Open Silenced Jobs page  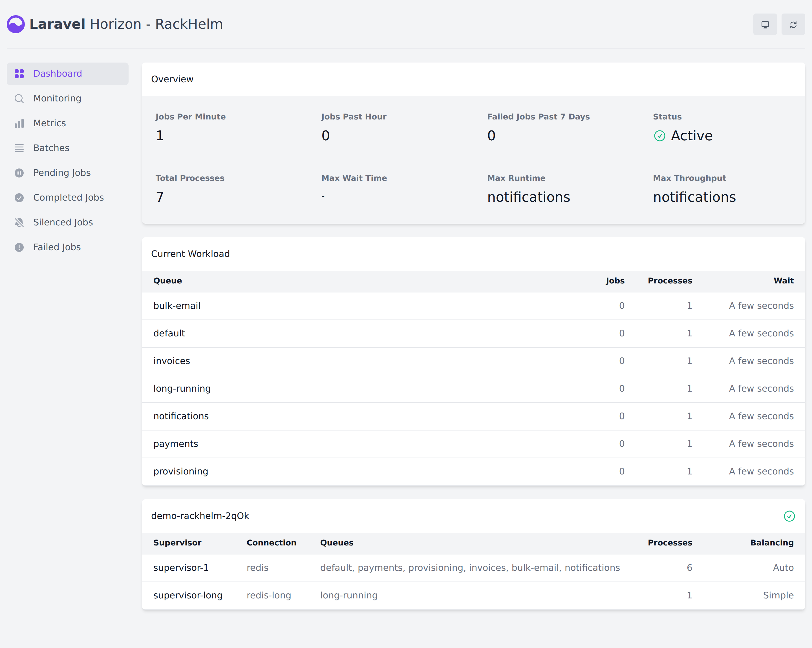67,223
